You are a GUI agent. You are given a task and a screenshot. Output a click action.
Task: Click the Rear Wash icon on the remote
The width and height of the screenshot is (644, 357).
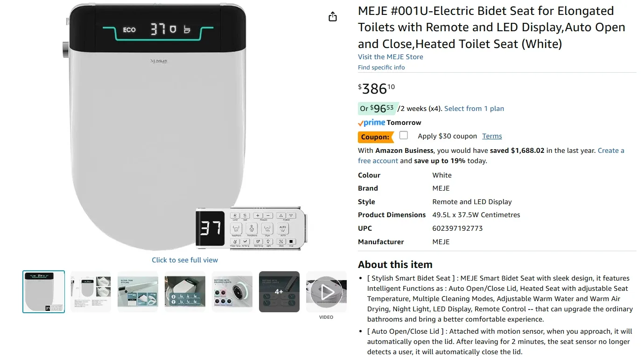coord(236,228)
